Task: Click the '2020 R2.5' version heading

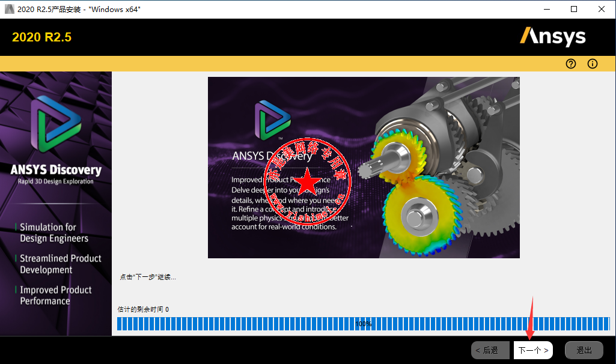Action: pos(41,37)
